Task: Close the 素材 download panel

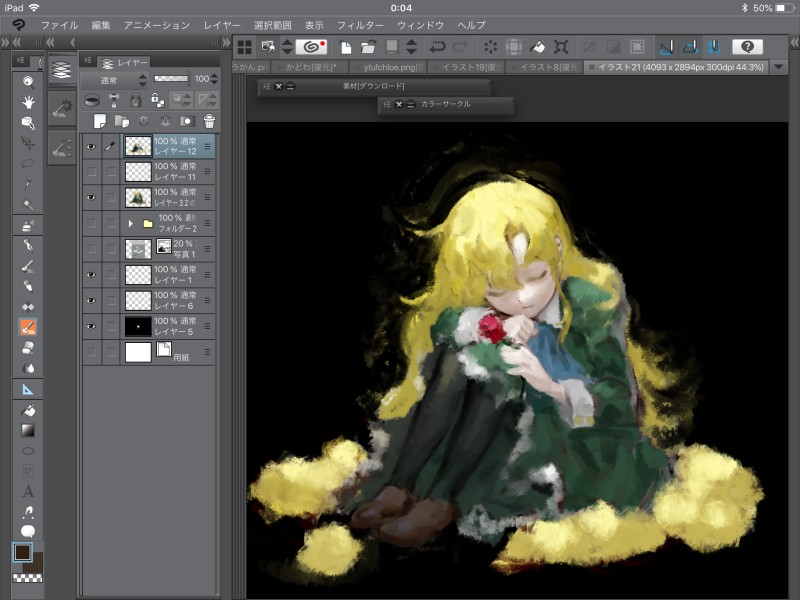Action: click(x=279, y=86)
